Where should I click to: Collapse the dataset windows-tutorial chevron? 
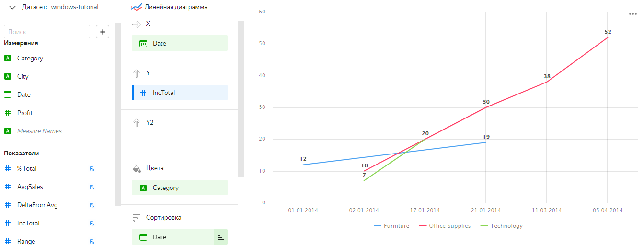(x=12, y=7)
